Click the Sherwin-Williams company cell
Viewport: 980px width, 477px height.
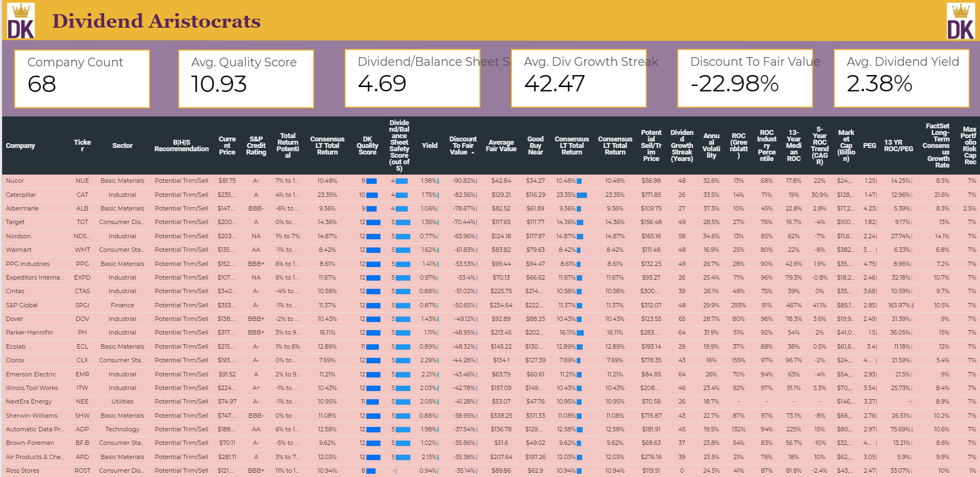(x=32, y=416)
